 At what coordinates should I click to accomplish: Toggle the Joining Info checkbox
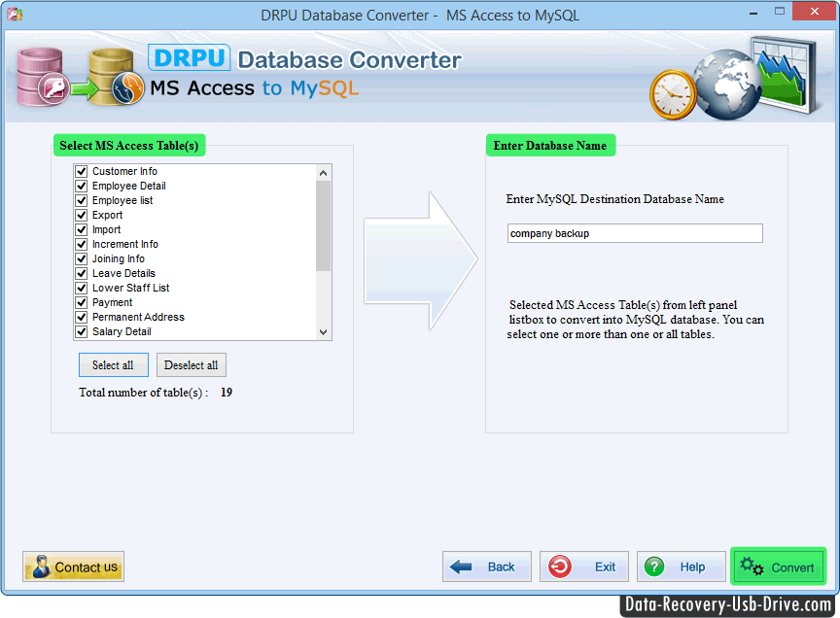tap(82, 258)
